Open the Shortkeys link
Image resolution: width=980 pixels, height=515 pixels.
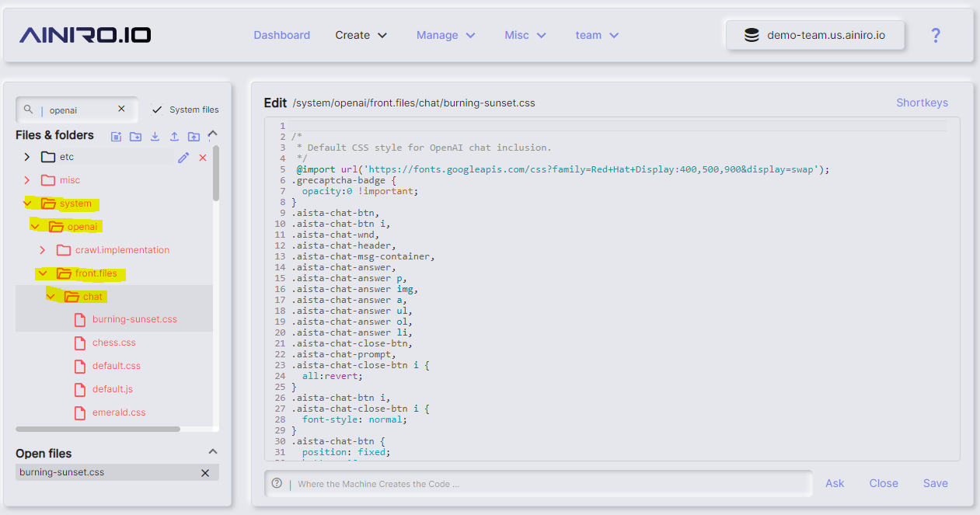tap(922, 103)
